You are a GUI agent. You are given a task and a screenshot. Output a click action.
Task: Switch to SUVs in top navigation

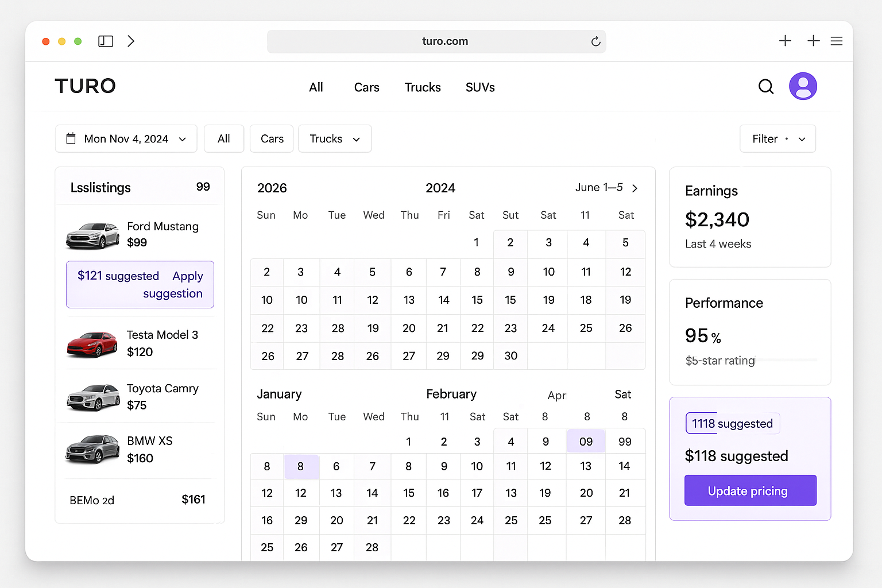[480, 87]
